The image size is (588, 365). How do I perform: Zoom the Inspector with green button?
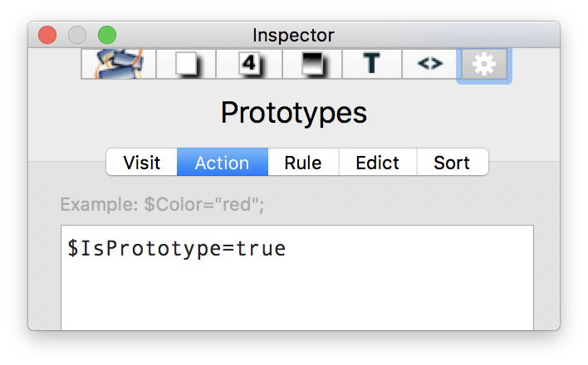107,35
